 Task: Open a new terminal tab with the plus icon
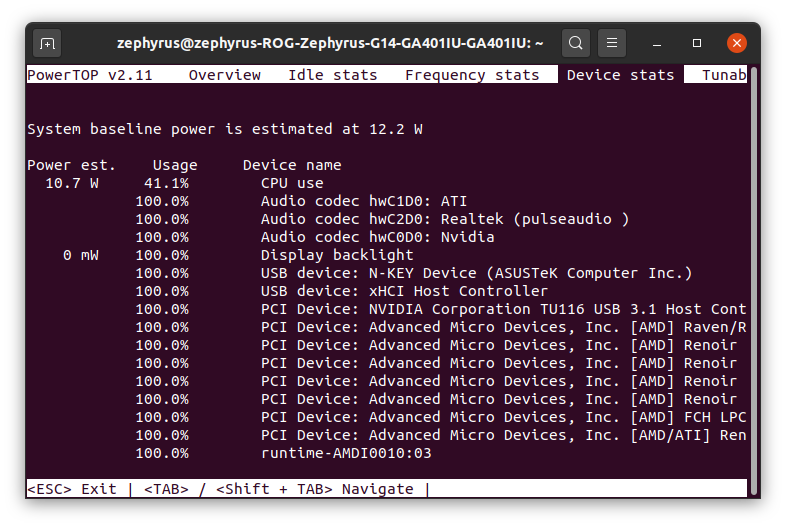(47, 44)
